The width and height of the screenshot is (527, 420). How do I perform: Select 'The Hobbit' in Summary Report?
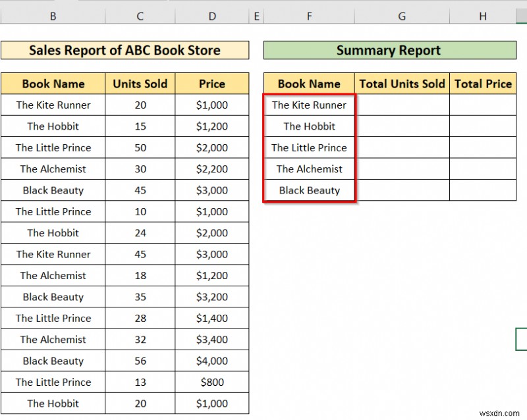pyautogui.click(x=309, y=126)
